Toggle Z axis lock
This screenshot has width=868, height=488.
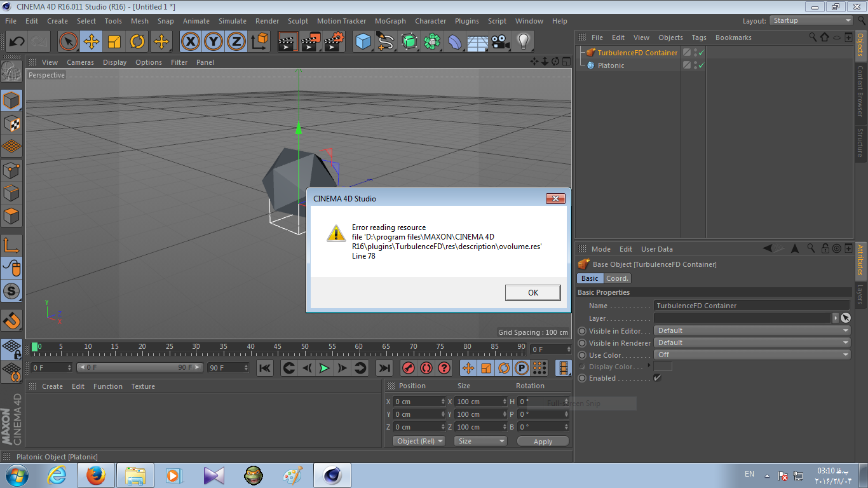(x=236, y=42)
